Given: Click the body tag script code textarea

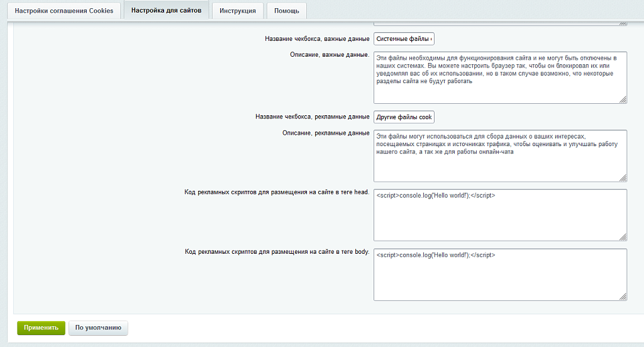Looking at the screenshot, I should pyautogui.click(x=500, y=274).
